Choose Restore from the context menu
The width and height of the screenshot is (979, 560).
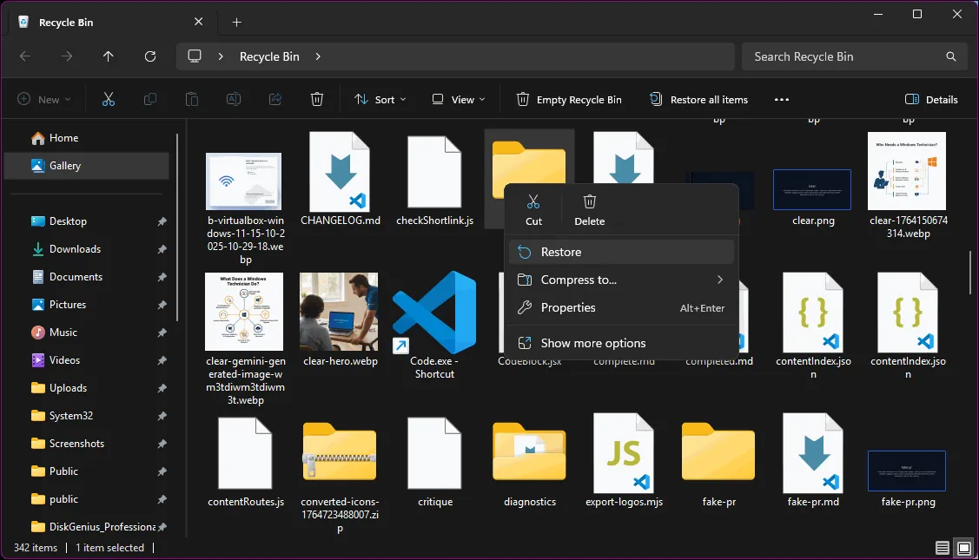click(562, 252)
